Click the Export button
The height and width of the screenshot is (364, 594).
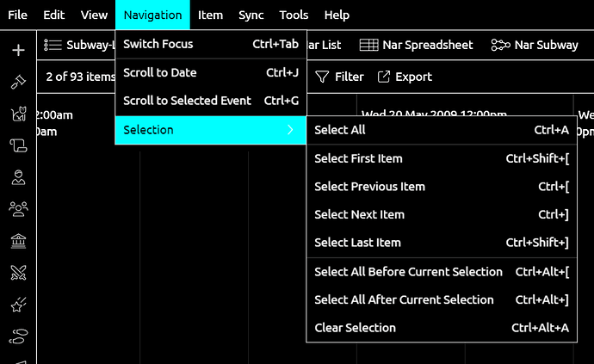pyautogui.click(x=405, y=77)
